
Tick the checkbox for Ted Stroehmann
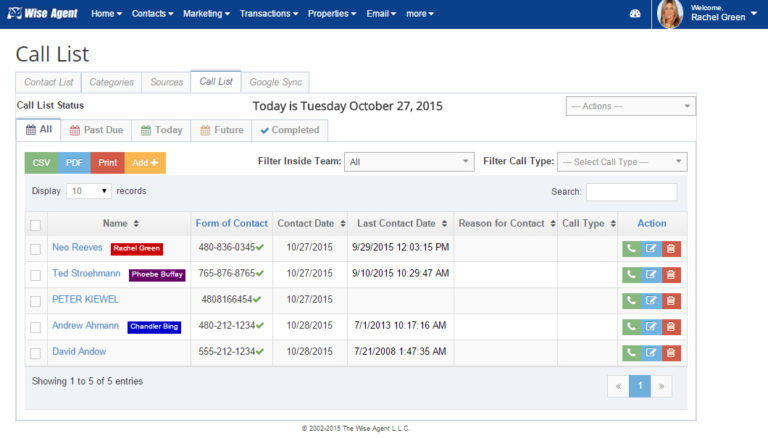click(36, 275)
